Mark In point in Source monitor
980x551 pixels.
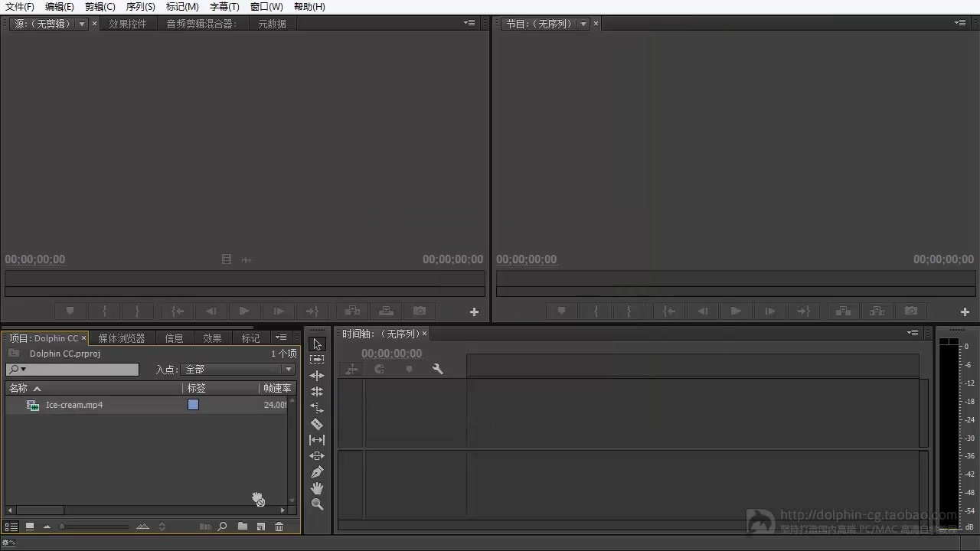point(104,311)
